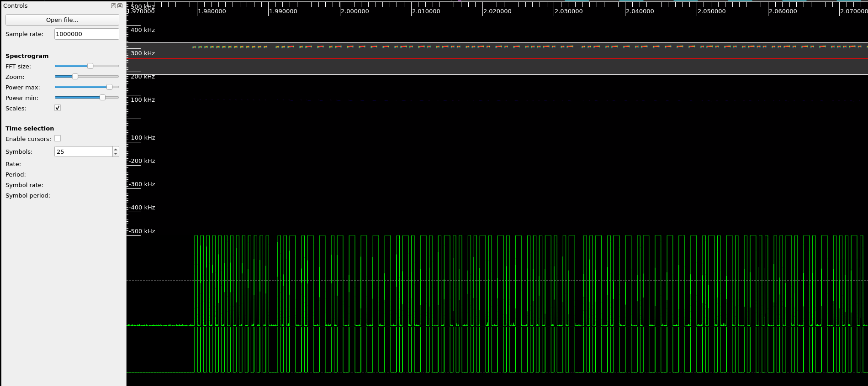
Task: Enable the time selection cursors checkbox
Action: pyautogui.click(x=58, y=139)
